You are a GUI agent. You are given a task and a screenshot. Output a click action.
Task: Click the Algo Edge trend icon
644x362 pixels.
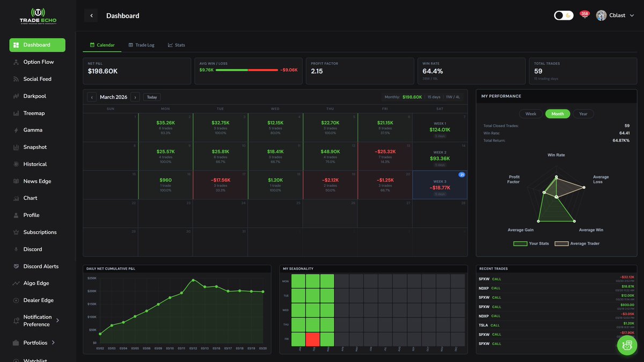click(16, 284)
